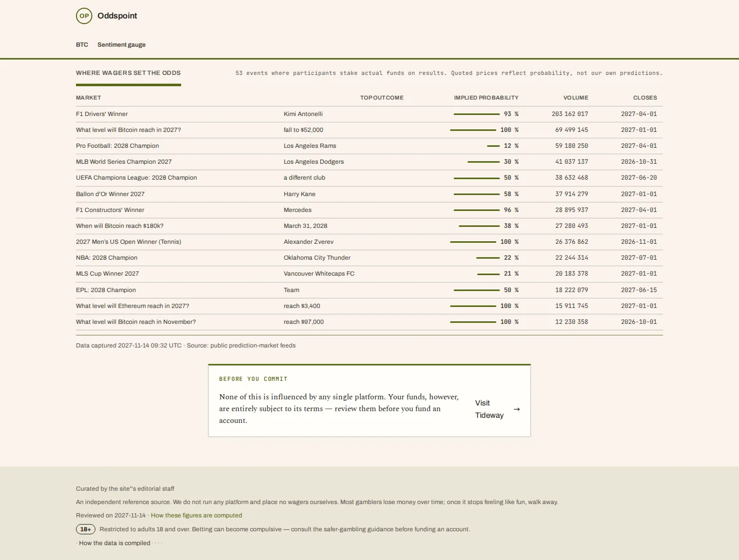Click the probability bar in the Kimi Antonelli row

[477, 114]
